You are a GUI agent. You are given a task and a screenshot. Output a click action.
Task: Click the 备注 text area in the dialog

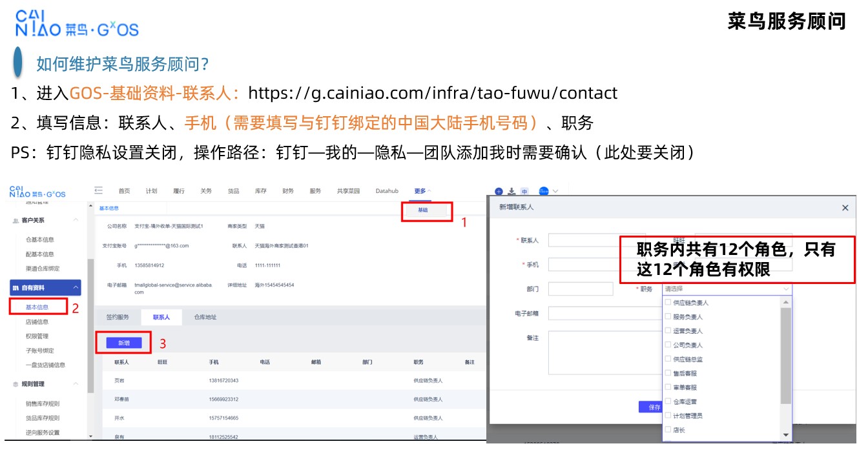(x=606, y=353)
